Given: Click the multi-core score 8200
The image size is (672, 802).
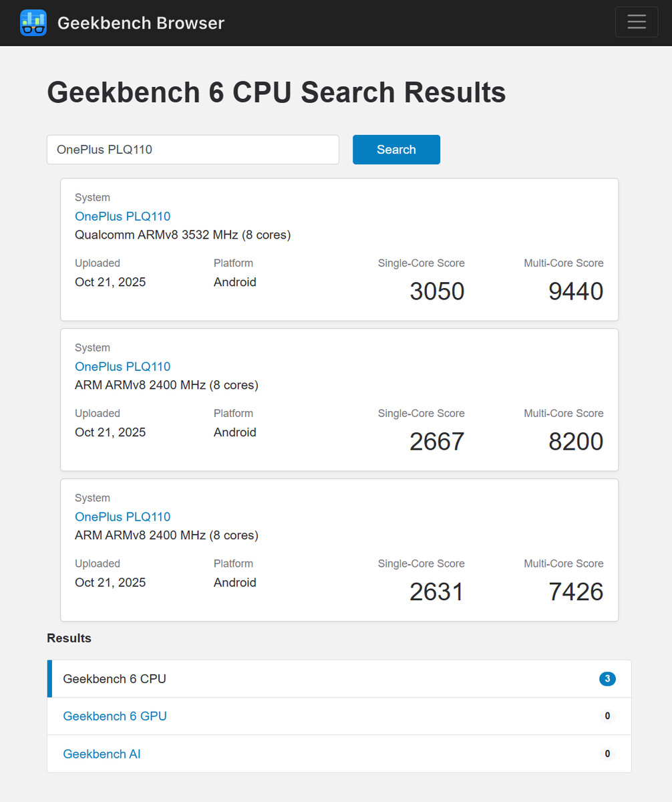Looking at the screenshot, I should click(x=576, y=442).
